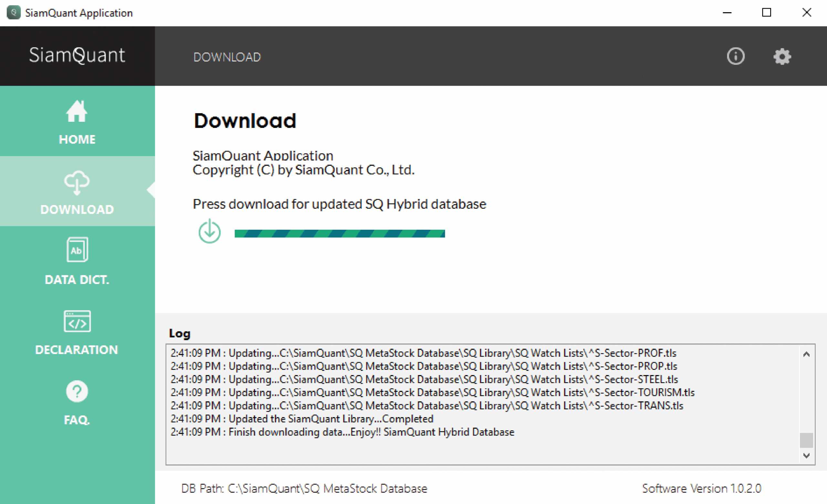This screenshot has width=827, height=504.
Task: Open the FAQ. label in sidebar
Action: [77, 420]
